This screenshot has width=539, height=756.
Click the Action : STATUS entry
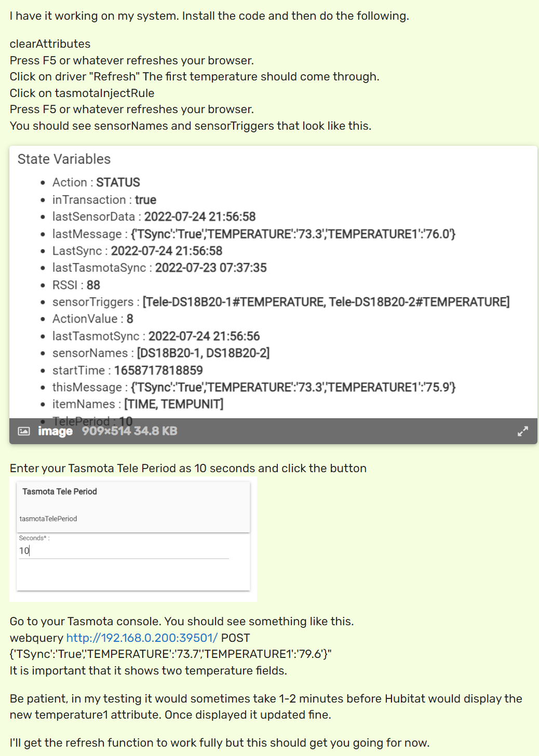tap(96, 183)
